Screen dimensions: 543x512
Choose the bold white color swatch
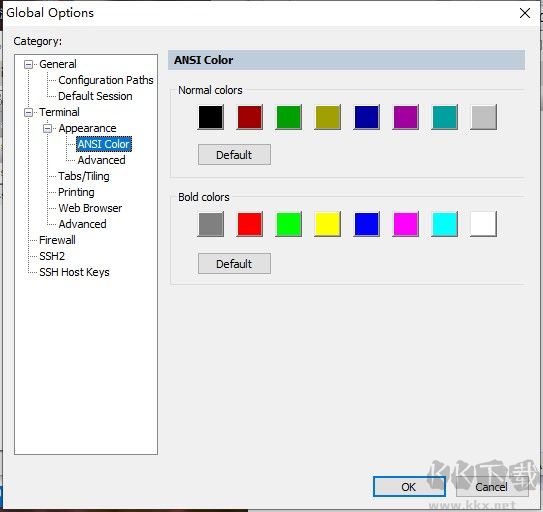pyautogui.click(x=483, y=224)
